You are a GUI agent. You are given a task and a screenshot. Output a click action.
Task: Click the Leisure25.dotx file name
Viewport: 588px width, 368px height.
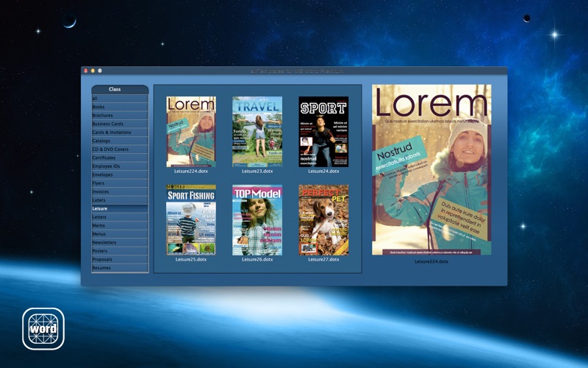pyautogui.click(x=191, y=260)
